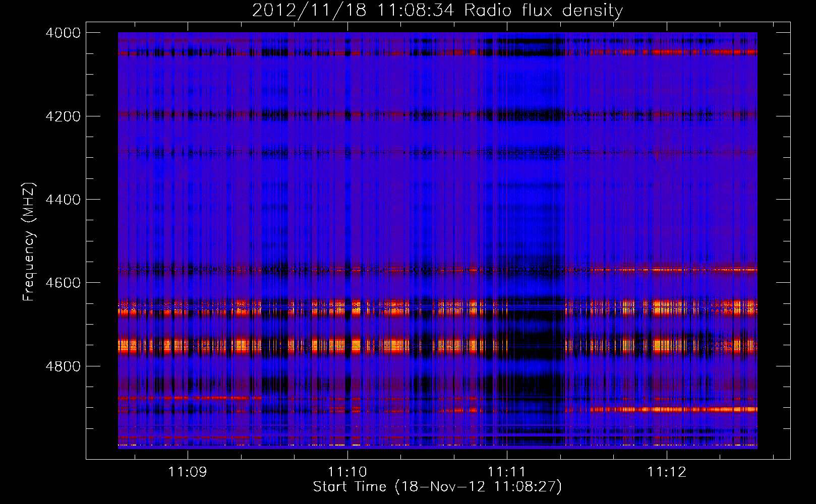Click the plot title '2012/11/18 11:08:34 Radio flux density'
This screenshot has height=504, width=816.
click(x=437, y=10)
